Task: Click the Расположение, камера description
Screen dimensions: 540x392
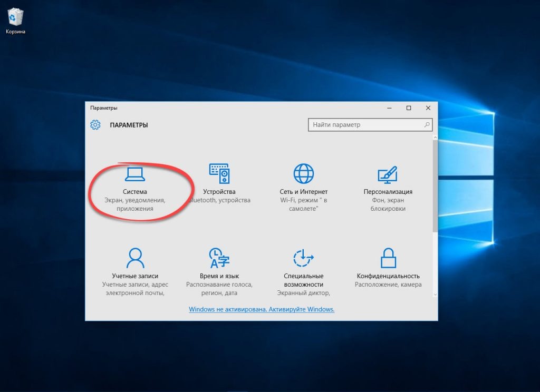Action: coord(388,285)
